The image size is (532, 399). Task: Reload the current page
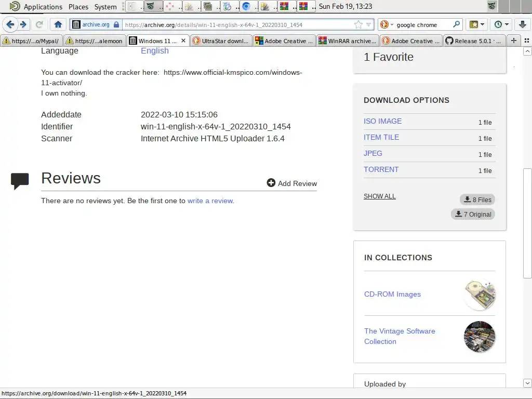point(39,24)
